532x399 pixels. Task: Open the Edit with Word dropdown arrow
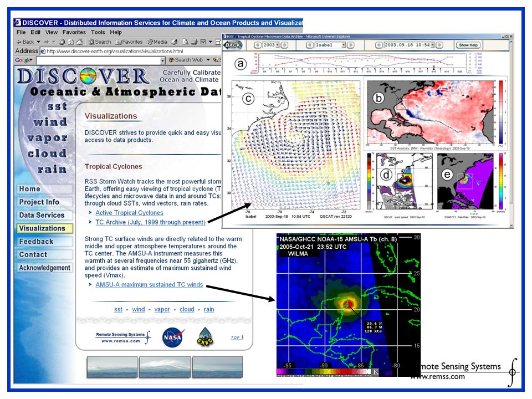tap(210, 42)
